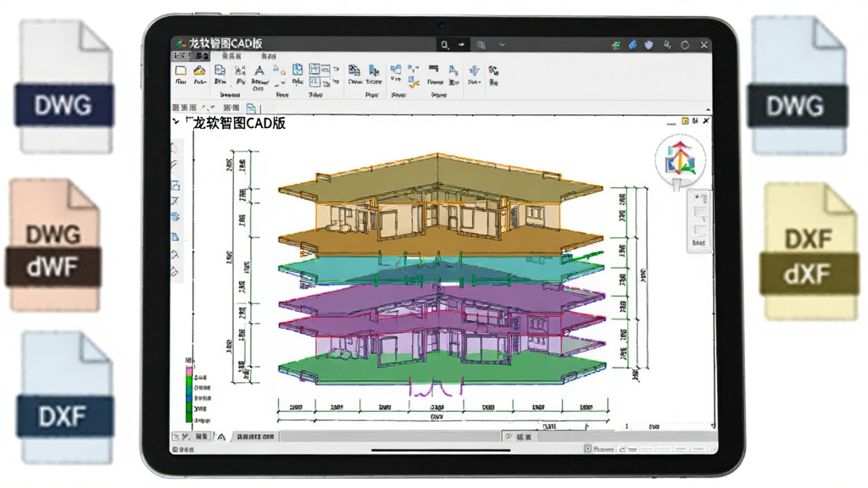This screenshot has height=488, width=868.
Task: Select the tan roof slab of the building model
Action: pyautogui.click(x=440, y=178)
